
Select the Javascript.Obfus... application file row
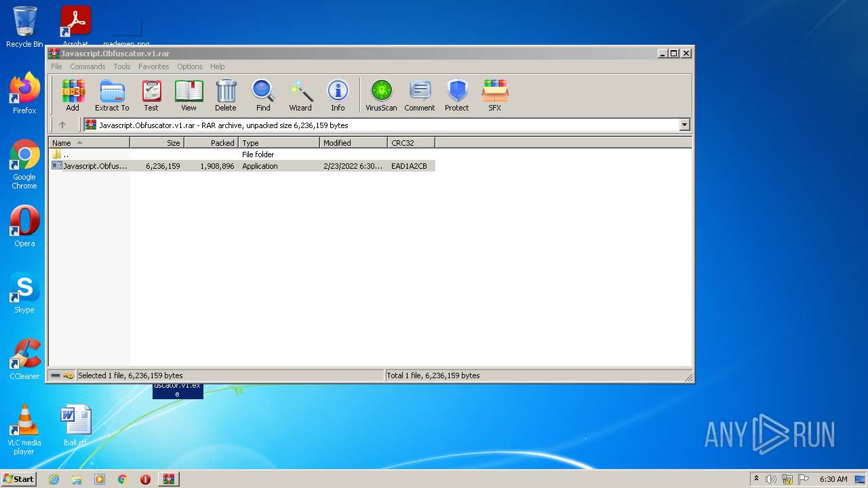242,166
